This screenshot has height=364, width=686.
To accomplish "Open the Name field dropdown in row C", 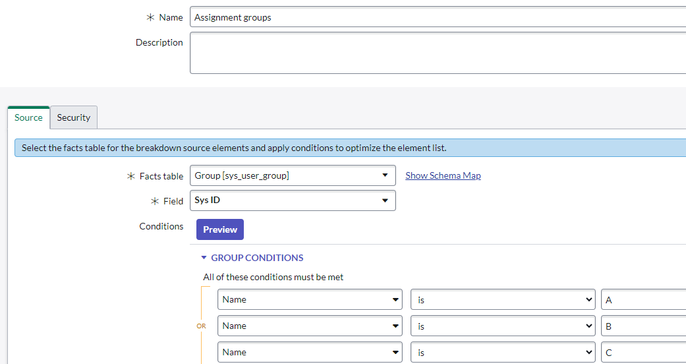I will point(310,352).
